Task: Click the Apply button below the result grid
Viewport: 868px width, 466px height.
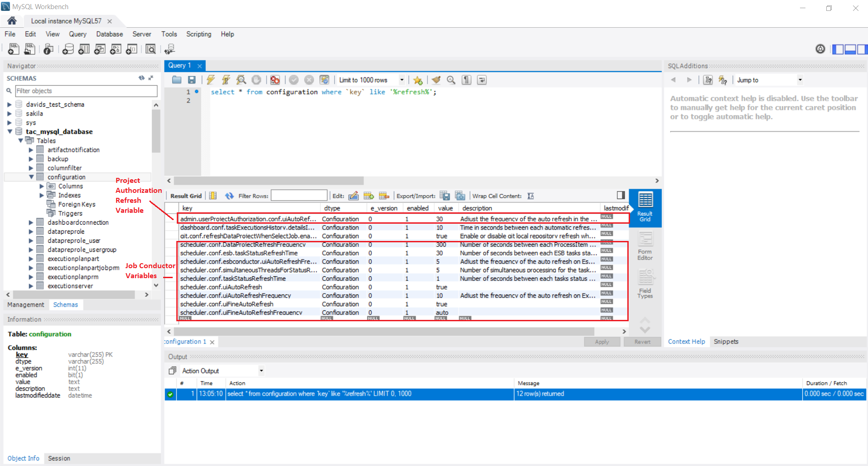Action: click(602, 342)
